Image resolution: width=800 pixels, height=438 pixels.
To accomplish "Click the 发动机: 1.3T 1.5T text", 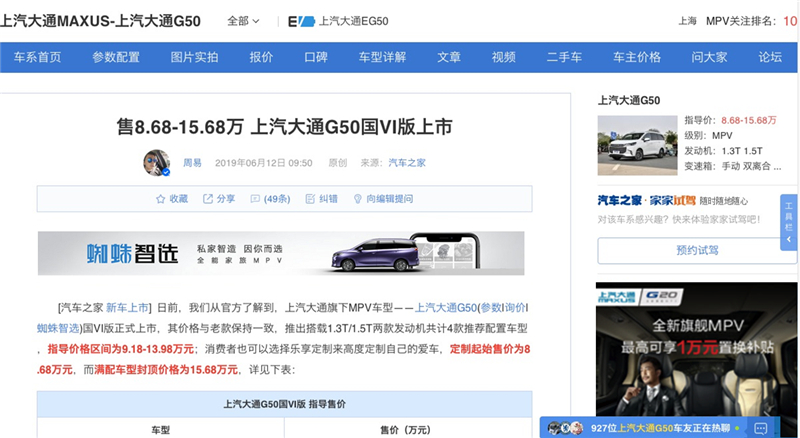I will click(723, 151).
